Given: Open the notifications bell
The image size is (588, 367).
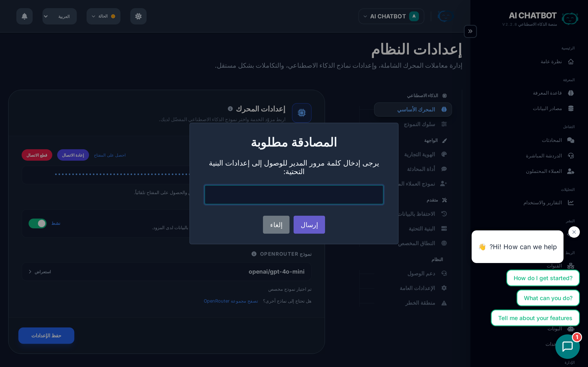Looking at the screenshot, I should click(x=24, y=16).
